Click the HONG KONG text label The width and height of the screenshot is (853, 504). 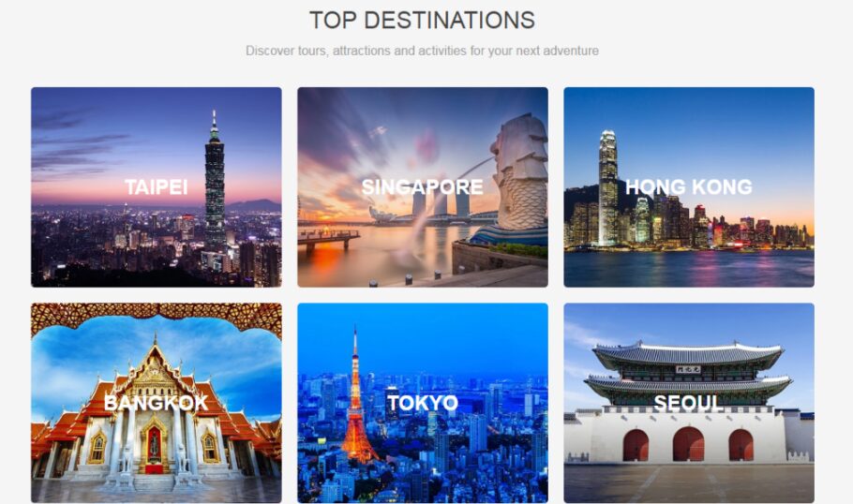pyautogui.click(x=689, y=187)
